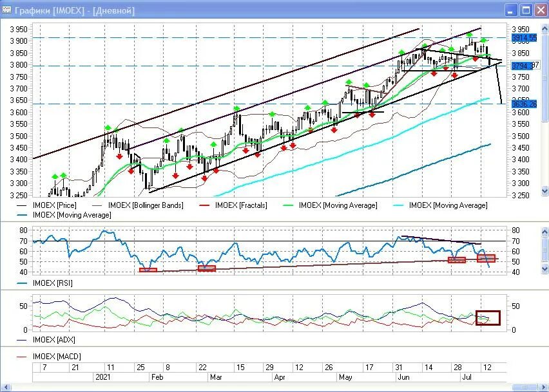
Task: Click the 3636.26 price level label
Action: 524,104
